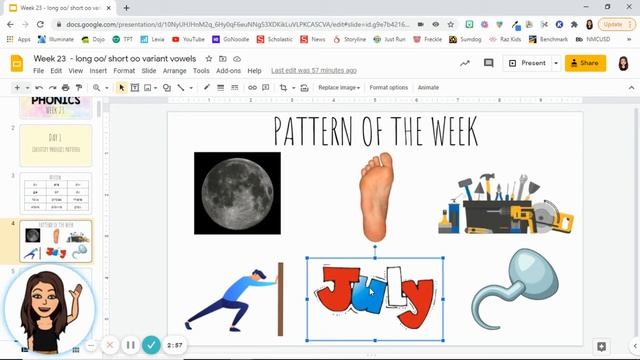Expand the line type dropdown arrow
Screen dimensions: 640x360
(191, 88)
